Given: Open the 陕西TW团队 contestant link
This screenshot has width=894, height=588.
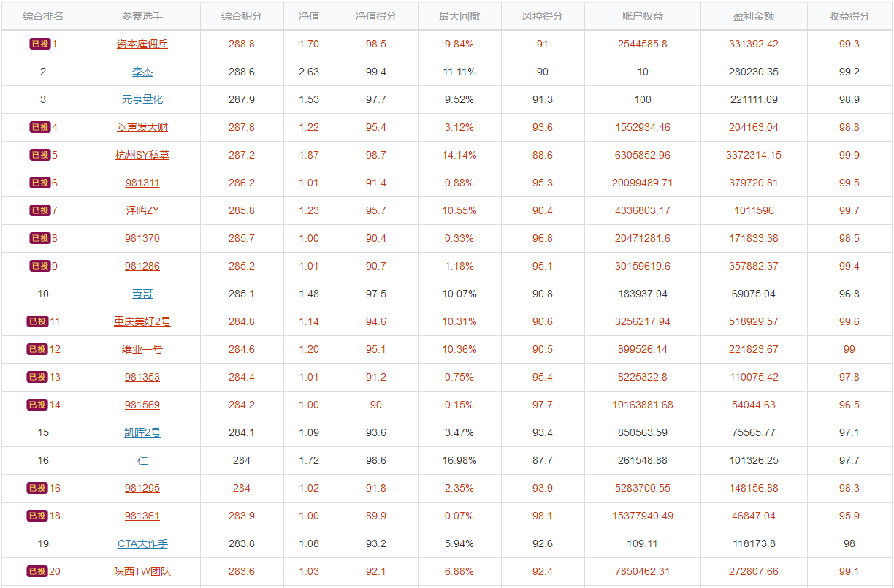Looking at the screenshot, I should 142,571.
